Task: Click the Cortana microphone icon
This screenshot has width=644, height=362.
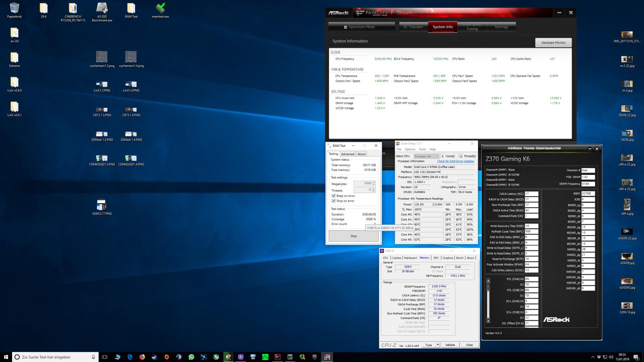Action: click(x=93, y=357)
